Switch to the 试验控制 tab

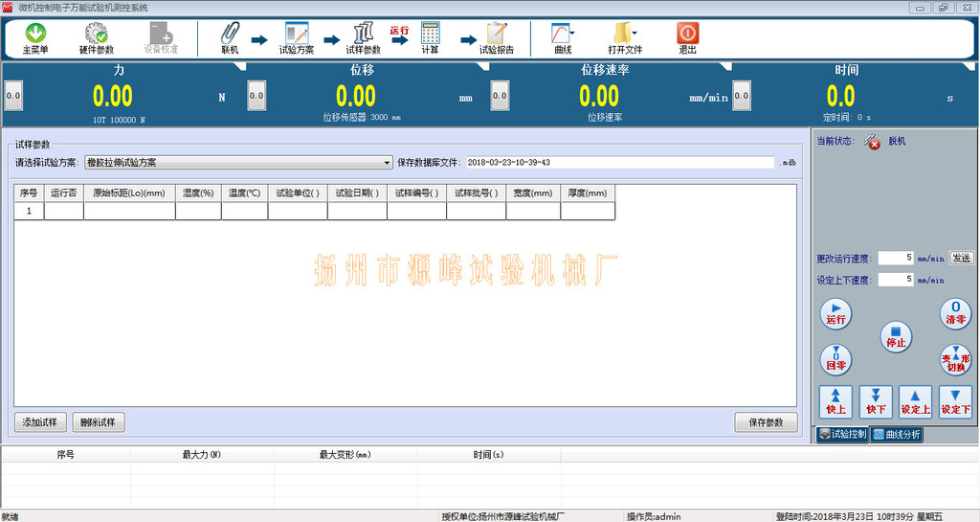[841, 434]
